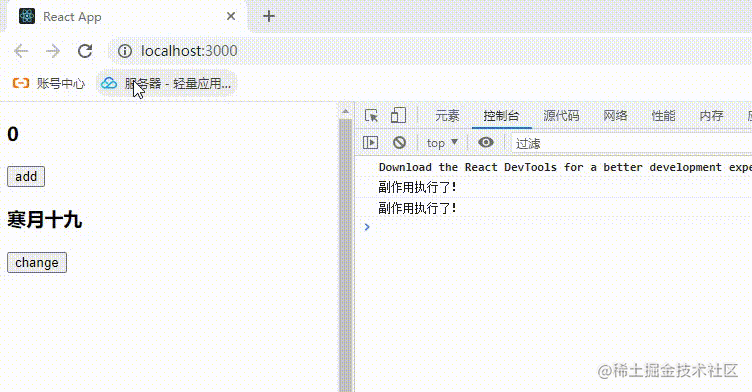Click the page scrollbar up arrow

click(345, 111)
